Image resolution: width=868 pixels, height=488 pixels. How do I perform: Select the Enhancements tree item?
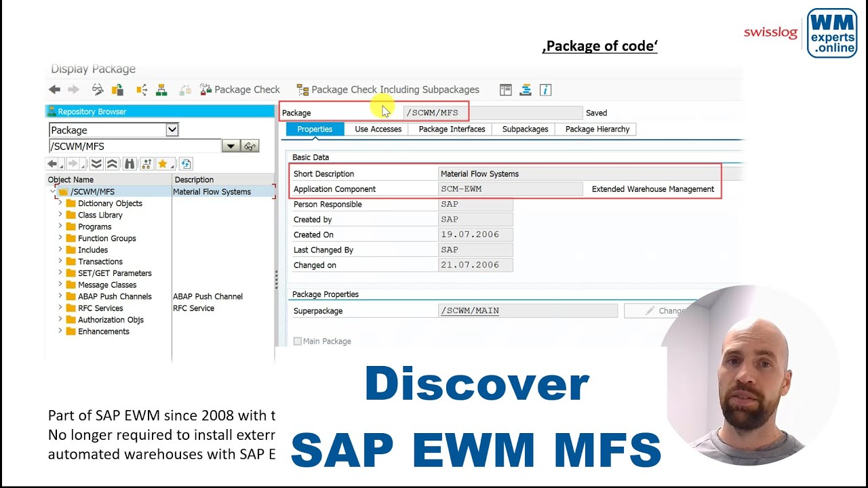(103, 331)
